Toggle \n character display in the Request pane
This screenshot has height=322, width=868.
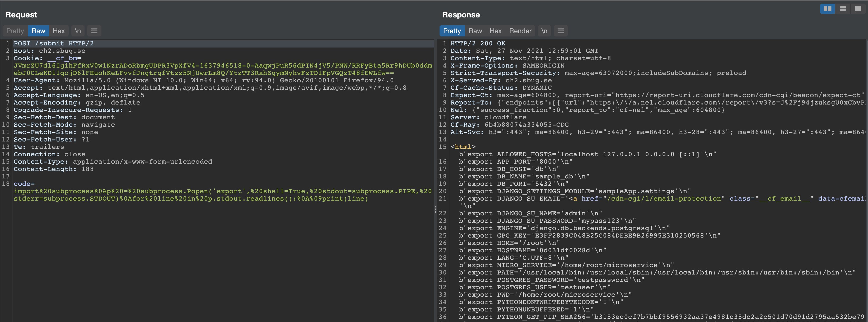point(77,31)
